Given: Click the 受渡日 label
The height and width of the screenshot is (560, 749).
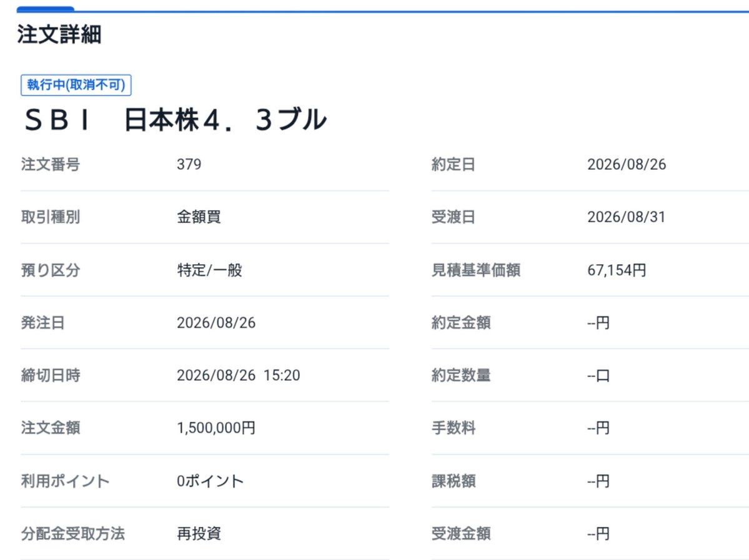Looking at the screenshot, I should (453, 217).
